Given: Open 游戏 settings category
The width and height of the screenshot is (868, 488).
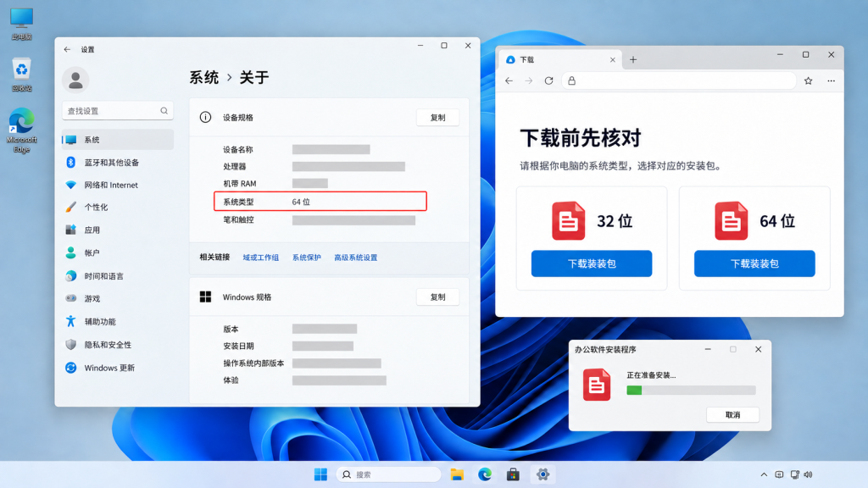Looking at the screenshot, I should pos(117,298).
